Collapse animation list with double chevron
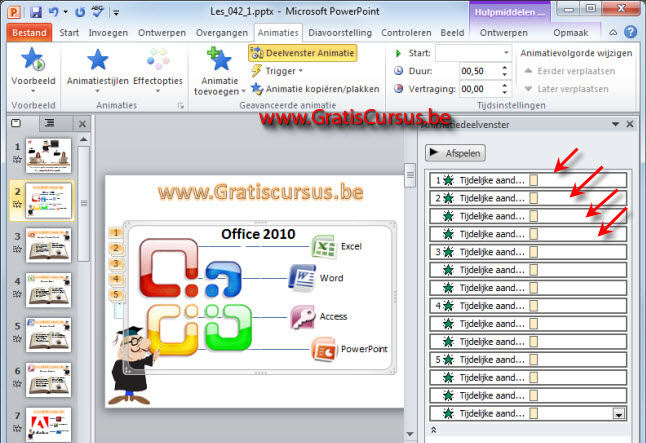The height and width of the screenshot is (443, 646). (433, 430)
